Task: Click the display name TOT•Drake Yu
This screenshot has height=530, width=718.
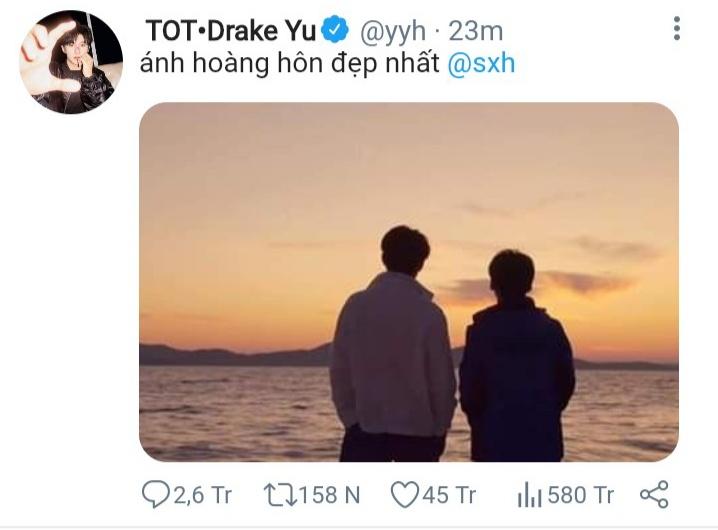Action: (230, 31)
